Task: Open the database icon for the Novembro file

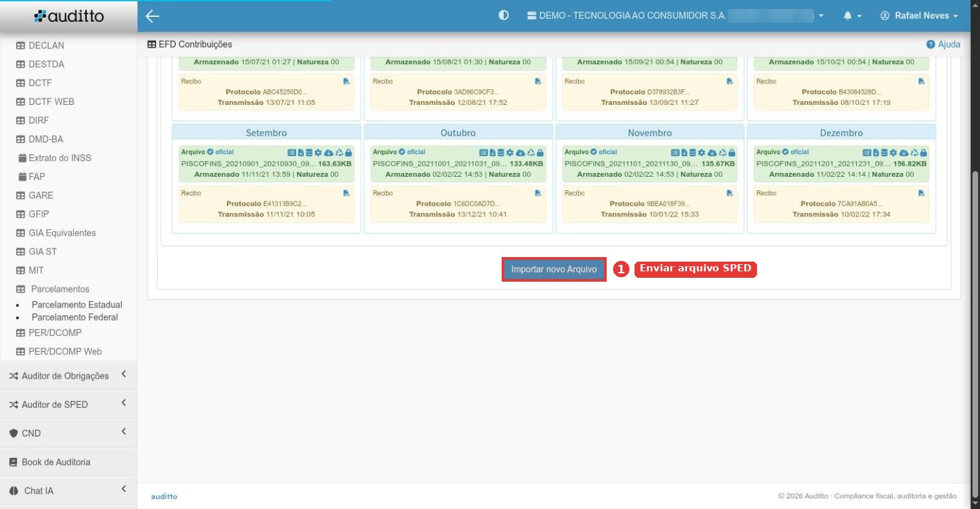Action: coord(692,152)
